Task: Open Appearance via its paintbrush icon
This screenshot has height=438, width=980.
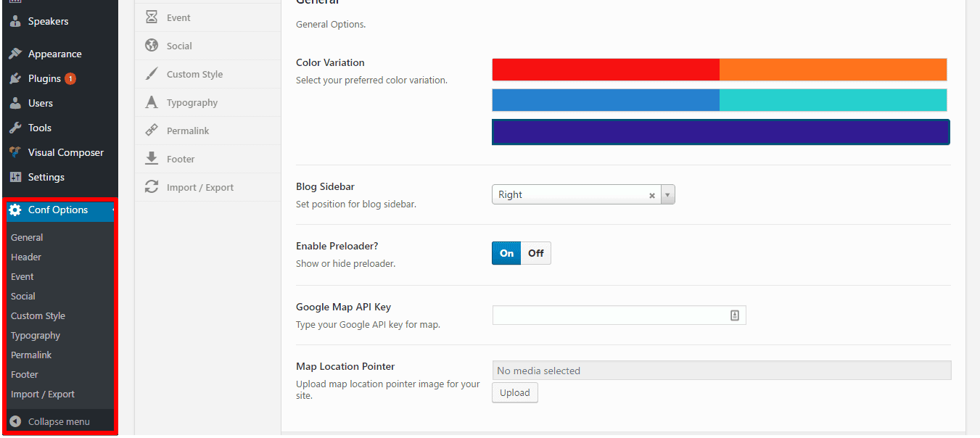Action: tap(15, 54)
